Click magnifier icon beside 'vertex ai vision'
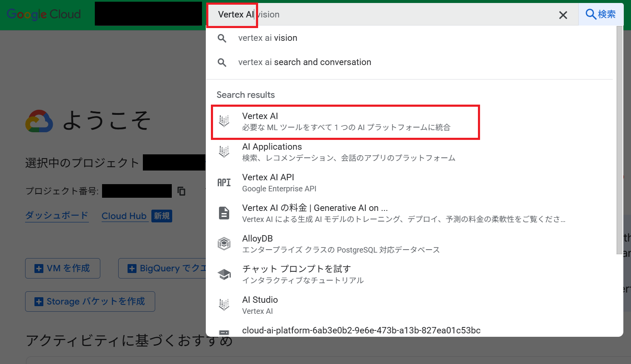 pos(222,38)
